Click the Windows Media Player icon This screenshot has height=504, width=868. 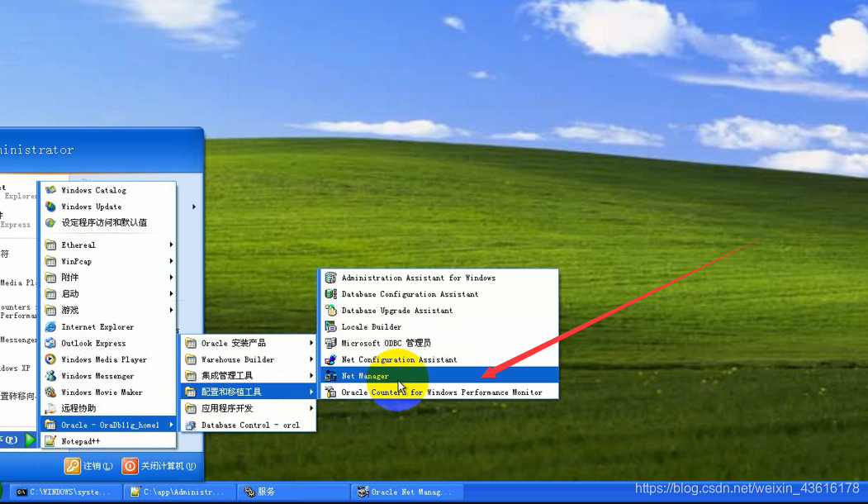tap(51, 359)
